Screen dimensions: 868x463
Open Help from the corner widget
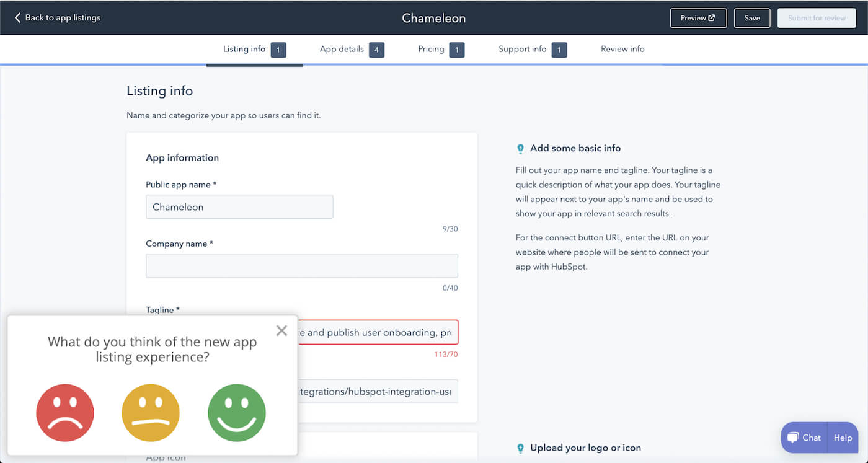tap(842, 438)
